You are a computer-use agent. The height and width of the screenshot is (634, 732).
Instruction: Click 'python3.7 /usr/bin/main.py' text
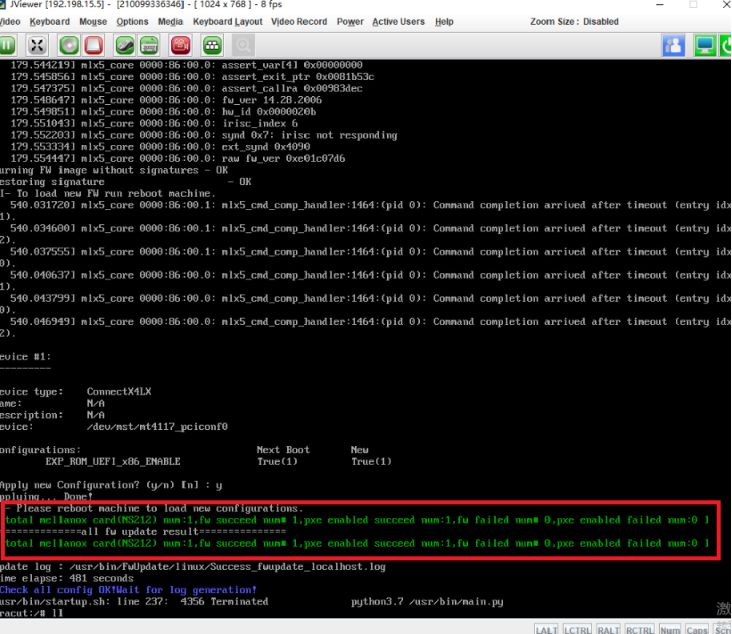pyautogui.click(x=427, y=601)
